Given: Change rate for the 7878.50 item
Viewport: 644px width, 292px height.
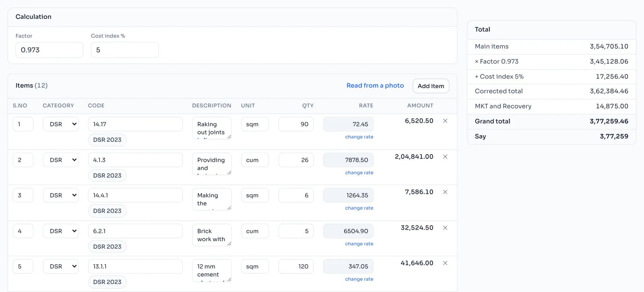Looking at the screenshot, I should pyautogui.click(x=359, y=173).
